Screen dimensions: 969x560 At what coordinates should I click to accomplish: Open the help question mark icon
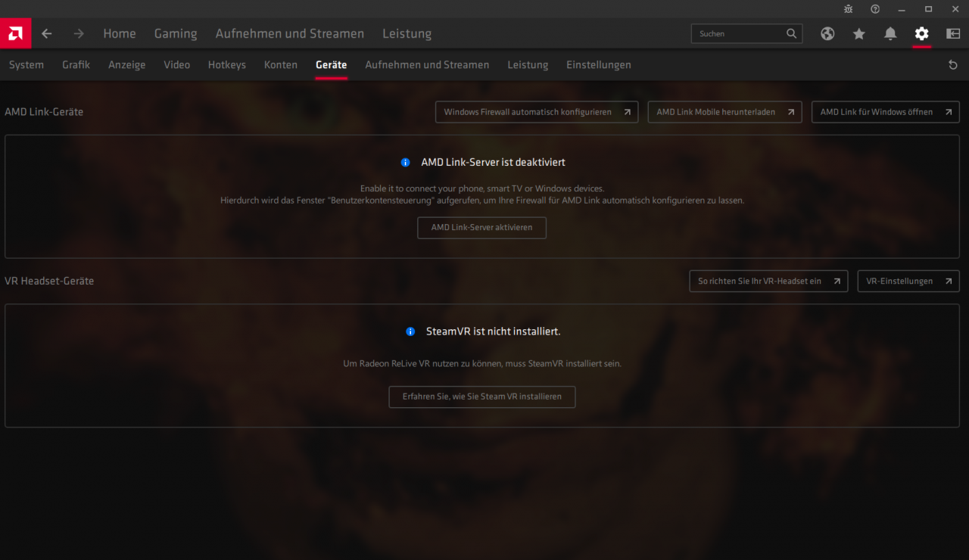point(875,9)
